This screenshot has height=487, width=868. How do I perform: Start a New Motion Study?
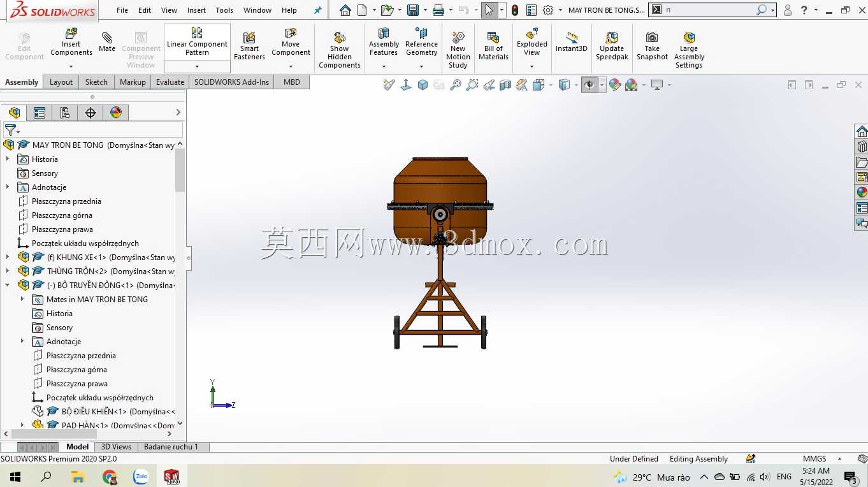pos(458,50)
